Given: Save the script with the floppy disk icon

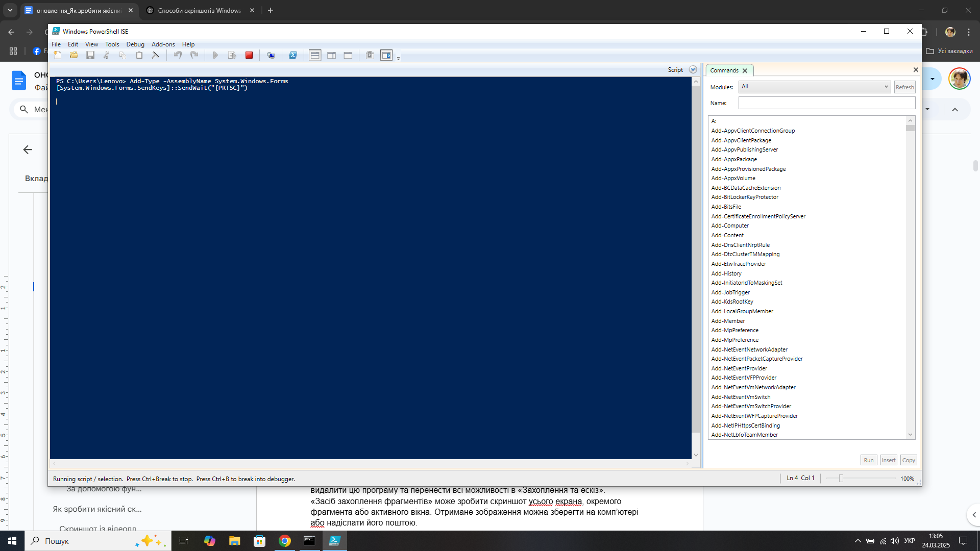Looking at the screenshot, I should pos(90,55).
